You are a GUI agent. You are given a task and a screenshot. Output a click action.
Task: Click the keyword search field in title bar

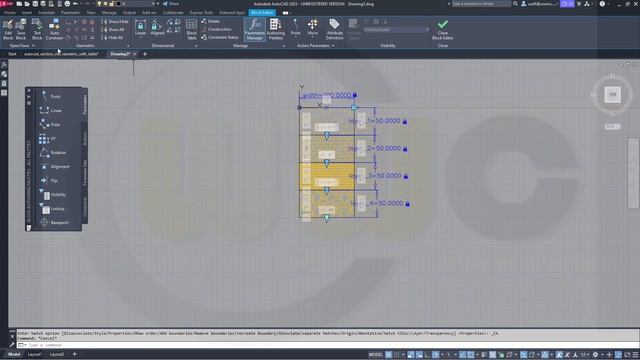coord(481,4)
